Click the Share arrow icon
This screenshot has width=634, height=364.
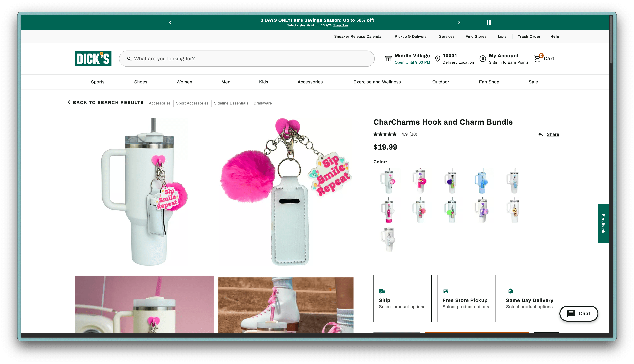541,134
